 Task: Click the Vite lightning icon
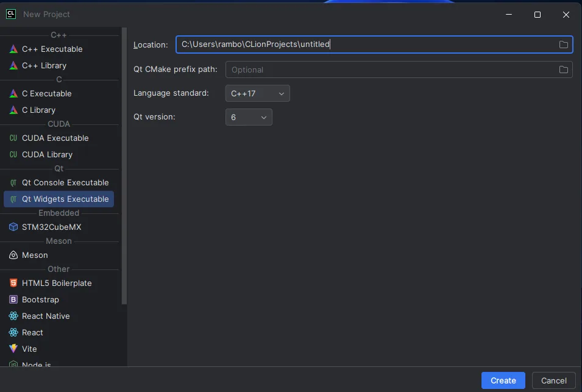[x=13, y=349]
